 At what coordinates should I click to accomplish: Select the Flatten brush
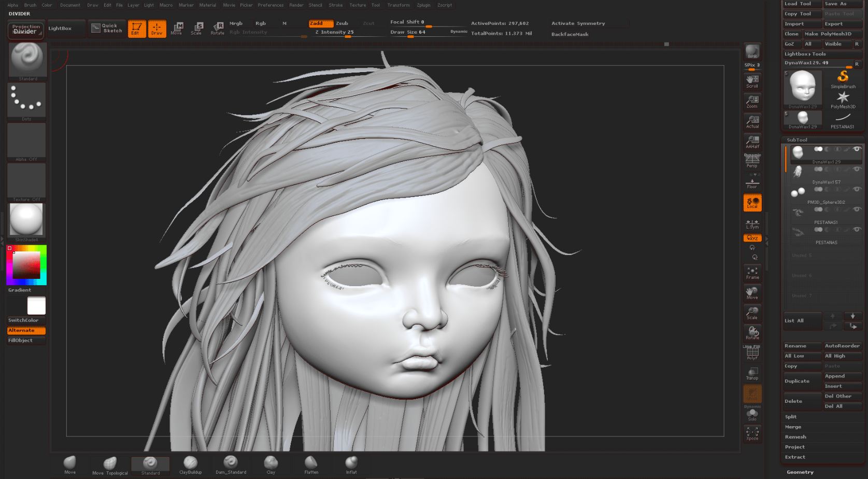point(311,465)
